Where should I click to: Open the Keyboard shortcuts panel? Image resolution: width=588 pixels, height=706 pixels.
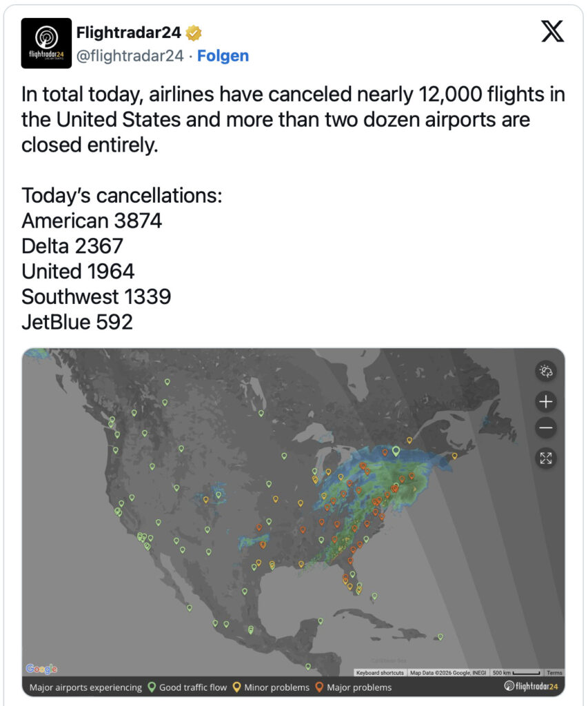tap(381, 671)
